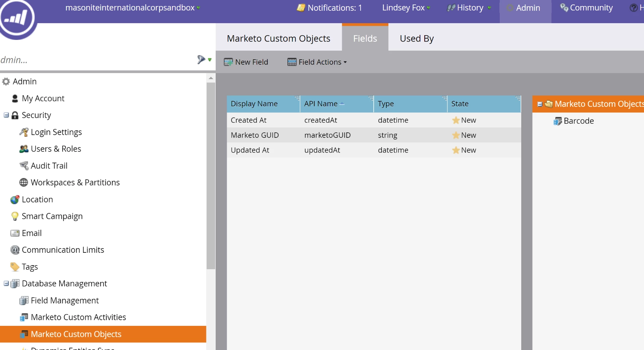Open the Tags icon item

(15, 267)
